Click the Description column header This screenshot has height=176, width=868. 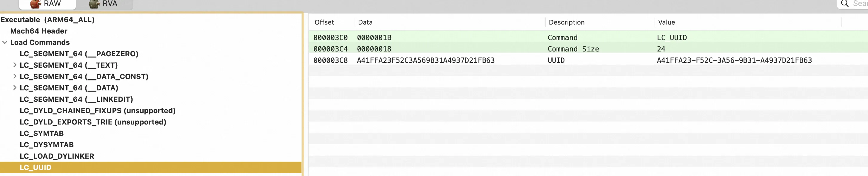pos(567,22)
